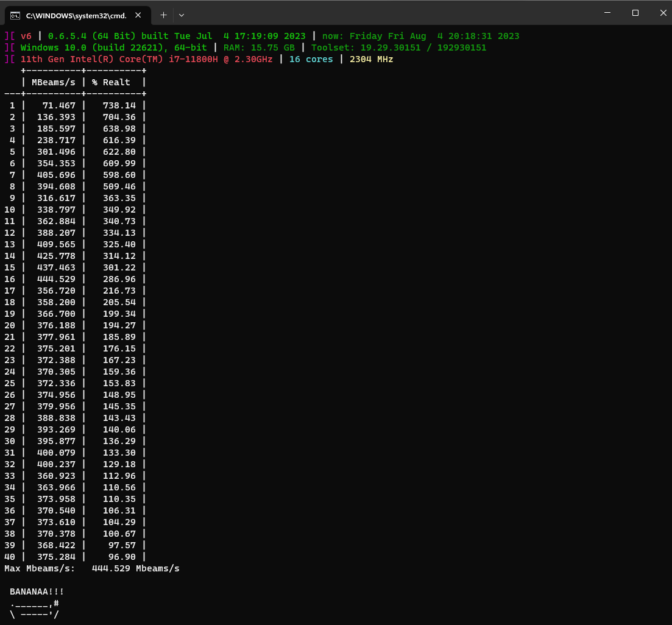The width and height of the screenshot is (672, 625).
Task: Click the value 376.188 in row 20
Action: pyautogui.click(x=56, y=325)
